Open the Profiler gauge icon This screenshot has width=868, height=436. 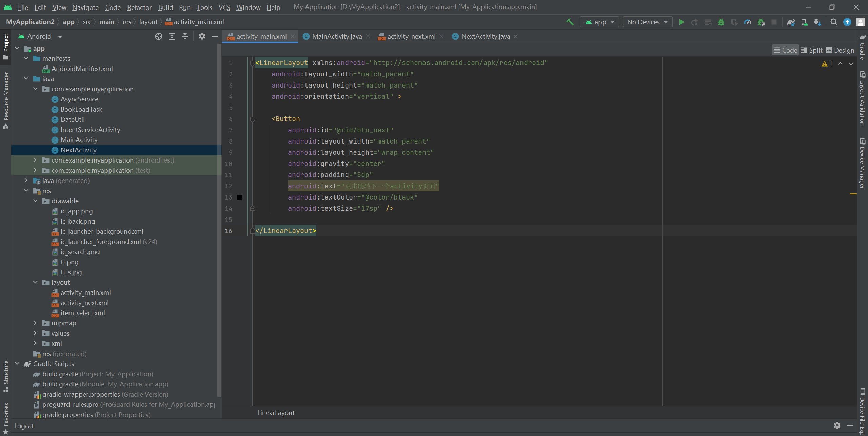click(x=748, y=22)
